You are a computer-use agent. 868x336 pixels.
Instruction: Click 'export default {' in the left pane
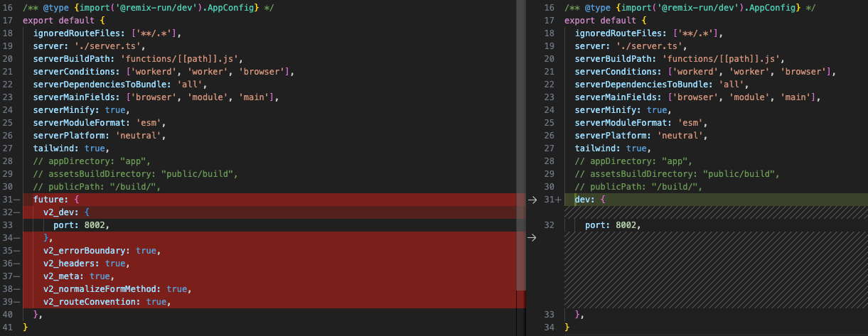[x=63, y=21]
